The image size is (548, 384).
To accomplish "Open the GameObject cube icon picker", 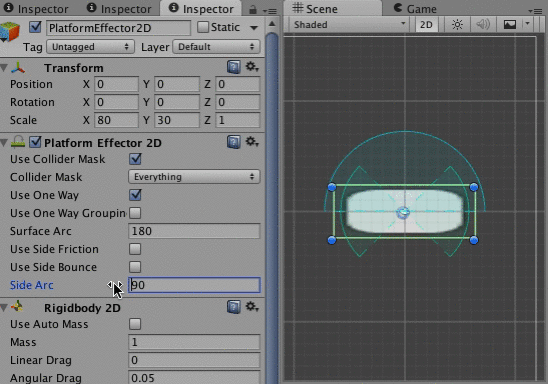I will [x=9, y=32].
